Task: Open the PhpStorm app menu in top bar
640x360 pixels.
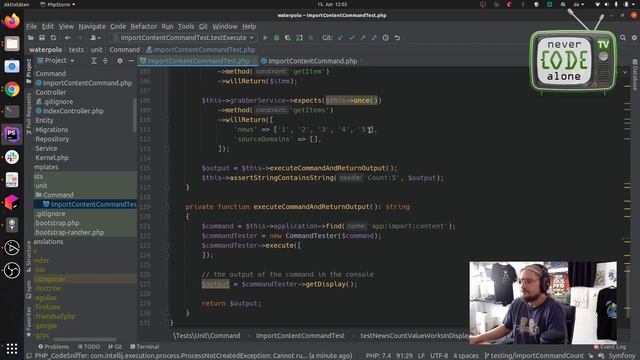Action: pyautogui.click(x=58, y=4)
